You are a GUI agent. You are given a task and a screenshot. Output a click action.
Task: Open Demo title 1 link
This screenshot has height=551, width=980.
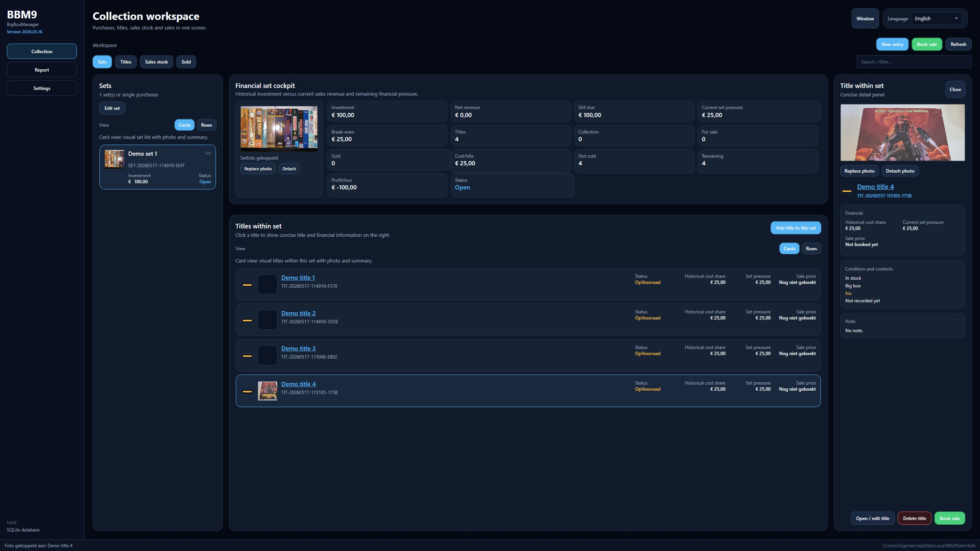298,278
